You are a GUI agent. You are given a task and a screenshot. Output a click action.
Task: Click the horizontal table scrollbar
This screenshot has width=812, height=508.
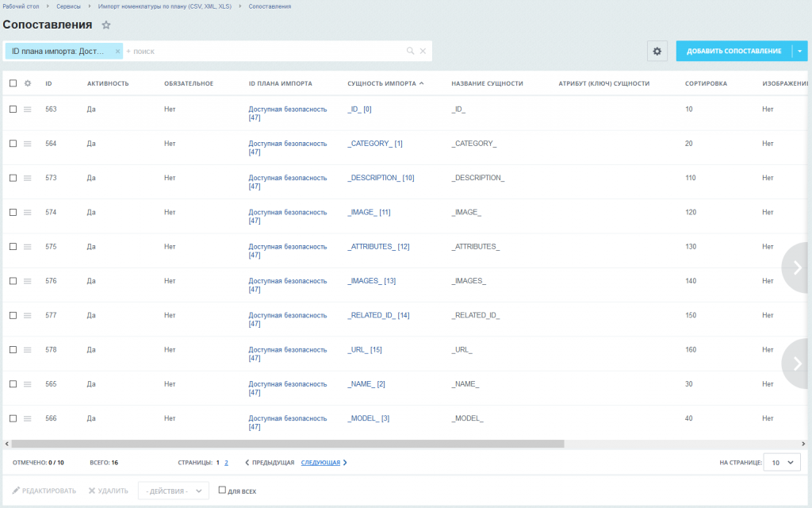pyautogui.click(x=288, y=444)
